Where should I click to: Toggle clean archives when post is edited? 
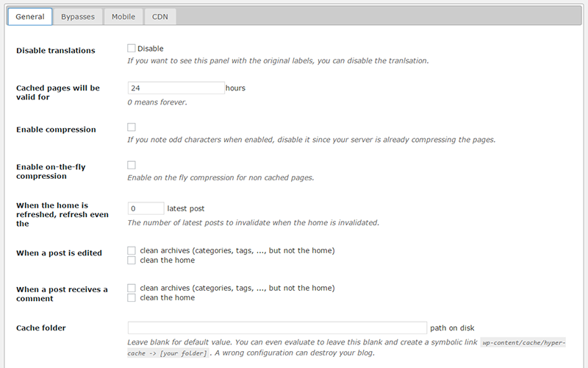click(132, 250)
